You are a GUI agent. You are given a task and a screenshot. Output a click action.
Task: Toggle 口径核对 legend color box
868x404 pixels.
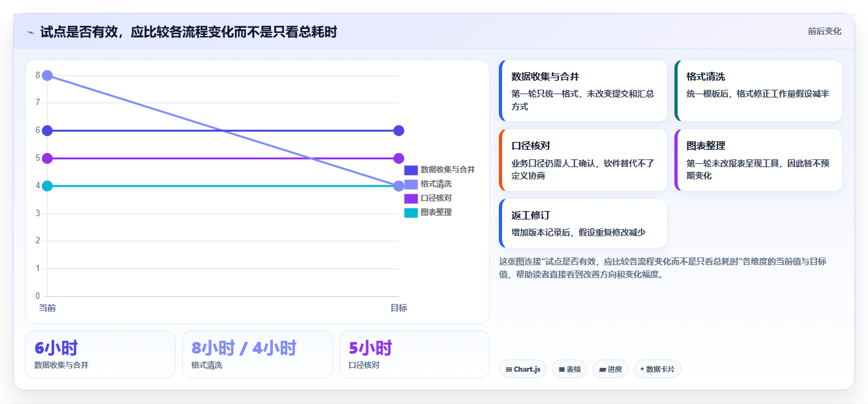tap(411, 198)
